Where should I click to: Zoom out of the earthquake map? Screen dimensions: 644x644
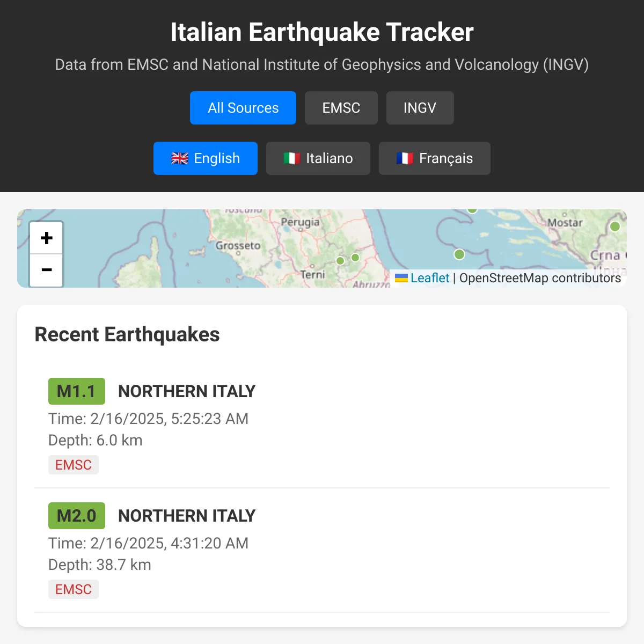[x=46, y=270]
